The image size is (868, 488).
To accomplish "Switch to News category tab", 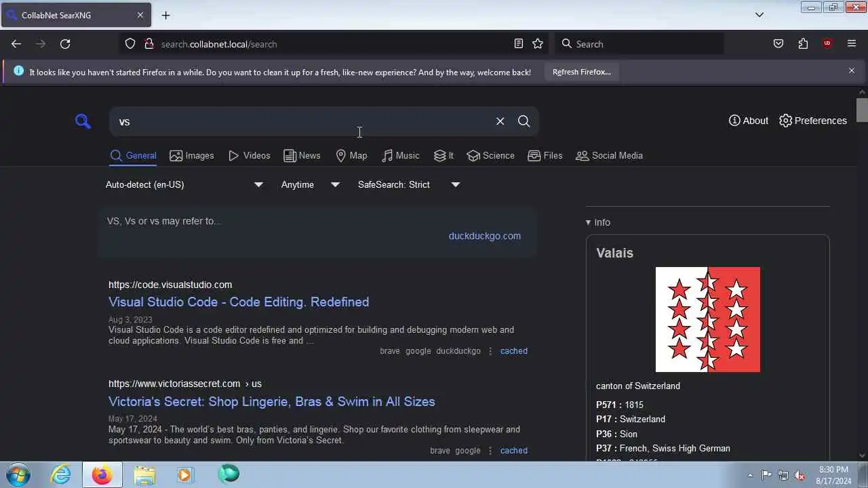I will click(302, 155).
